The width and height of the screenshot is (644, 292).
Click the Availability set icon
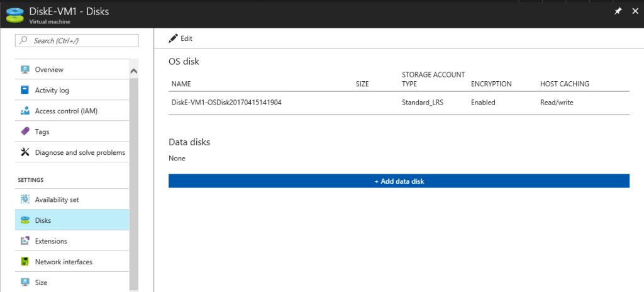[x=25, y=199]
